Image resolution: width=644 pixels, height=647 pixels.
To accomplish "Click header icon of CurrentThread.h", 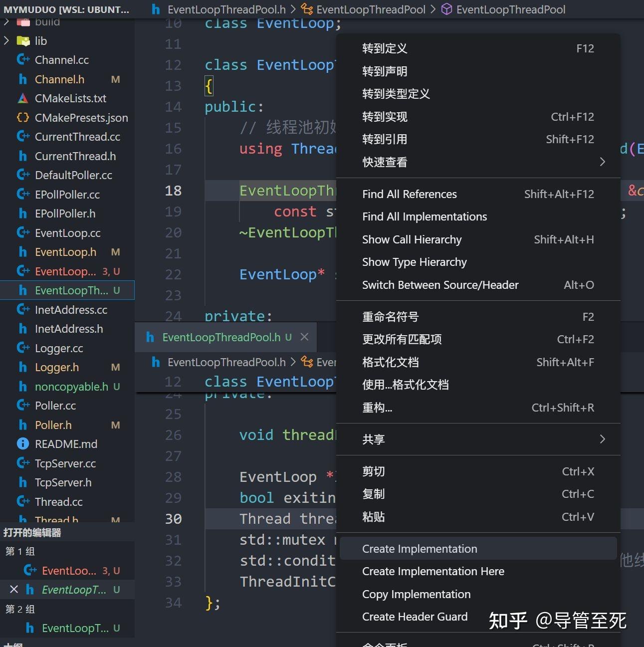I will [x=23, y=156].
